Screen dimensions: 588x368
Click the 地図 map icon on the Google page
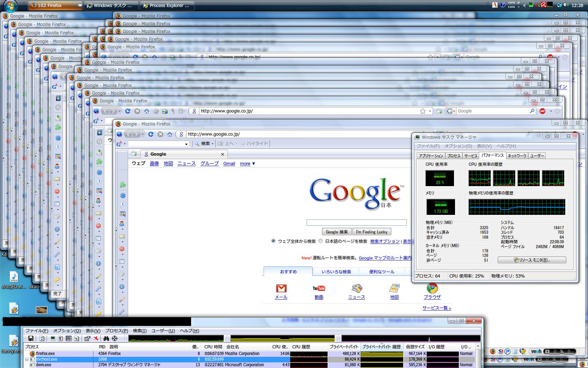click(394, 288)
